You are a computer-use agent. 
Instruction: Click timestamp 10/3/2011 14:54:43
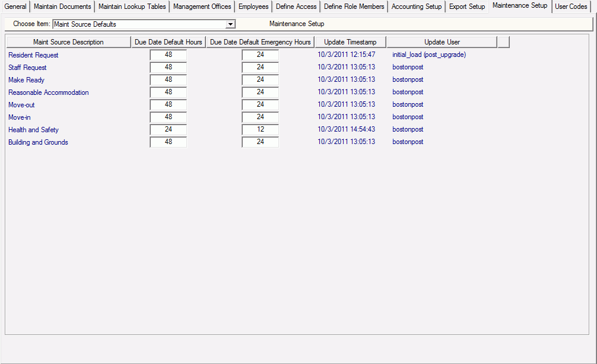(347, 129)
